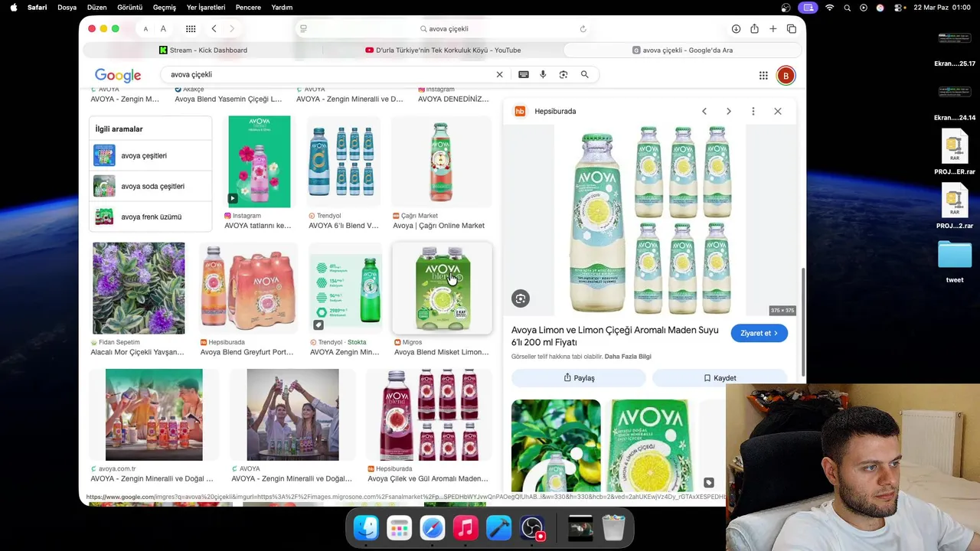The width and height of the screenshot is (980, 551).
Task: Open Safari share menu
Action: click(754, 29)
